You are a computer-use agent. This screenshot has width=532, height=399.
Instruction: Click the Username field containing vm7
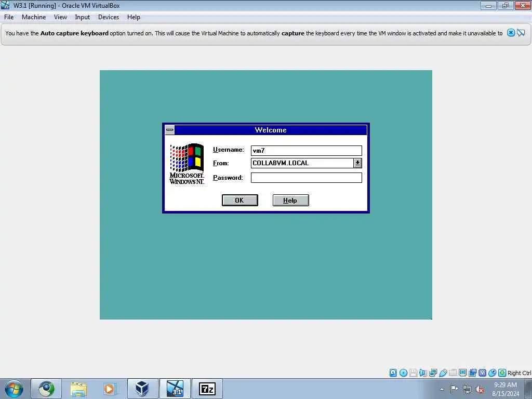(x=307, y=151)
